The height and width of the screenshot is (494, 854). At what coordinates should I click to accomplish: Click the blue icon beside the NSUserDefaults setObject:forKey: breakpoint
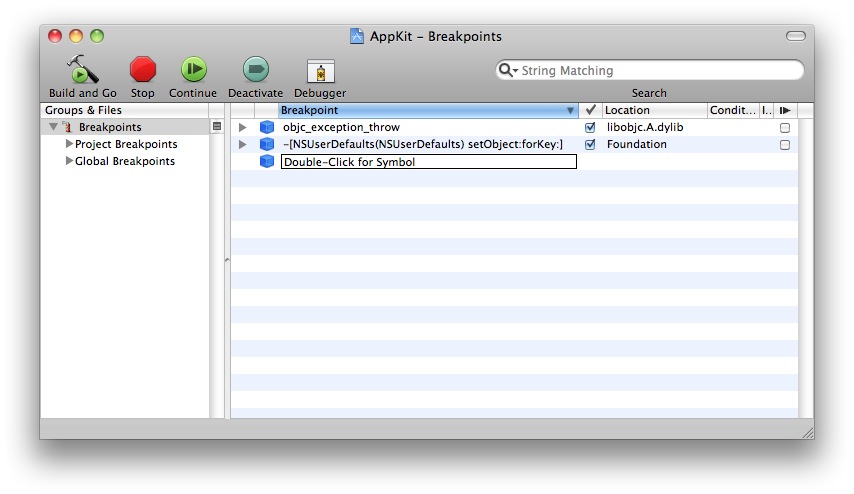point(267,144)
